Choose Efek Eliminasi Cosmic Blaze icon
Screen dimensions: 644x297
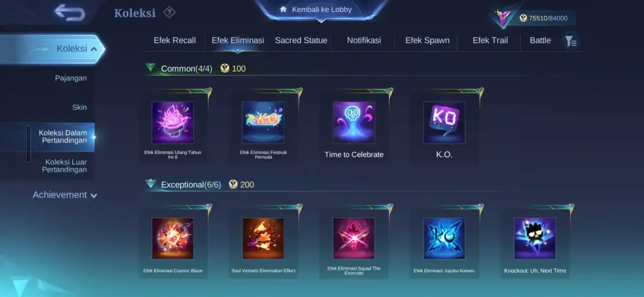172,238
